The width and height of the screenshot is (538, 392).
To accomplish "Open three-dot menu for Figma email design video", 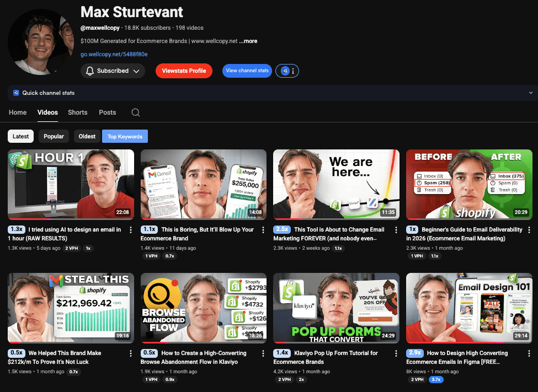I will click(529, 353).
